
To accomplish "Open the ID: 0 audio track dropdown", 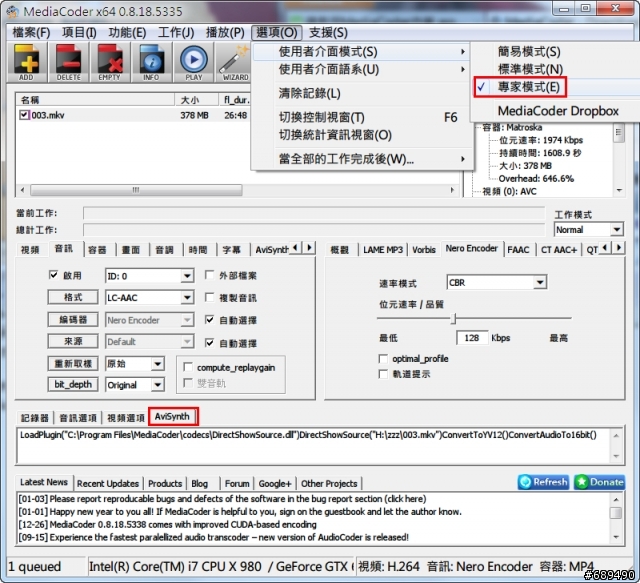I will point(187,276).
